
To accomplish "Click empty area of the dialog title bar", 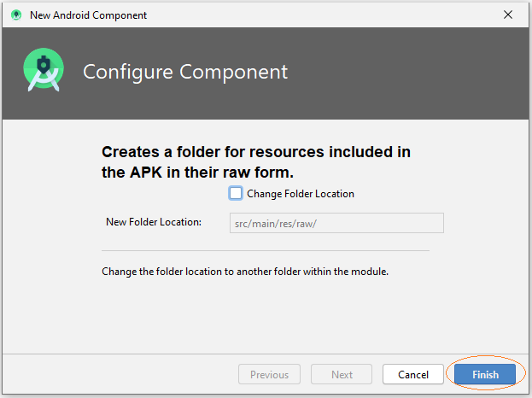I will [x=322, y=15].
